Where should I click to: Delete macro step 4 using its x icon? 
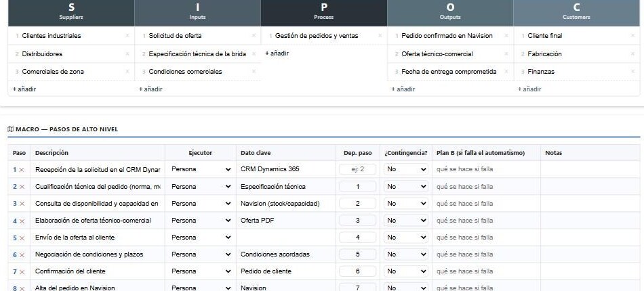point(22,221)
